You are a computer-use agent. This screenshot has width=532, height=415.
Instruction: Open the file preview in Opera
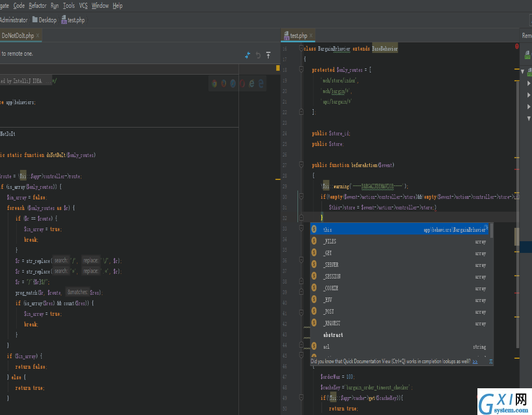click(242, 84)
